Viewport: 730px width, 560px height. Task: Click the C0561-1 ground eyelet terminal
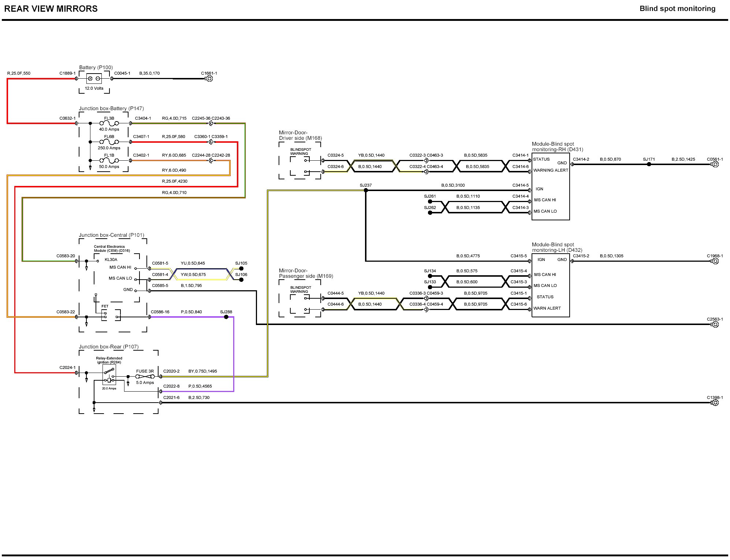coord(715,164)
